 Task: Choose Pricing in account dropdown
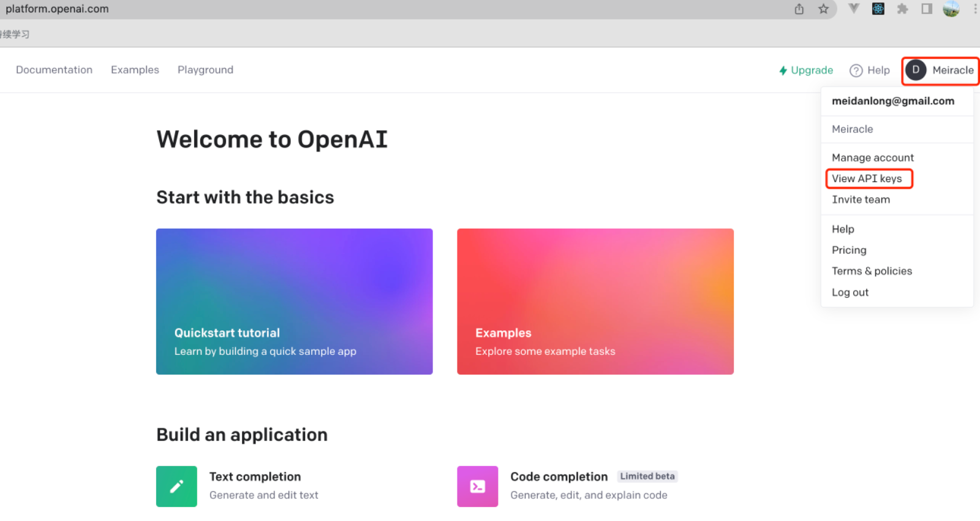849,250
